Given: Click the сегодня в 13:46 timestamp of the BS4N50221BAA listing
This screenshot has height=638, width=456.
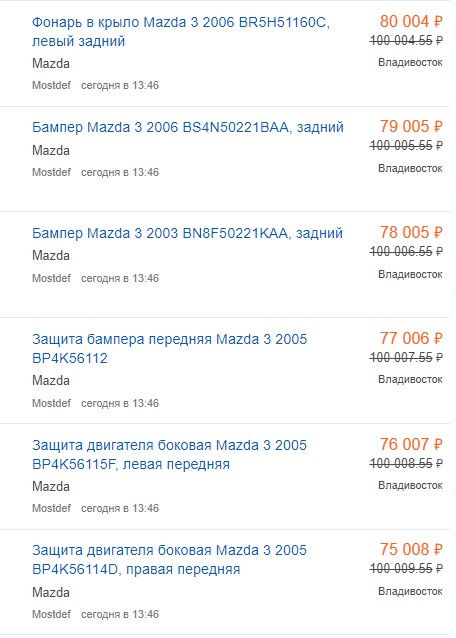Looking at the screenshot, I should click(120, 172).
